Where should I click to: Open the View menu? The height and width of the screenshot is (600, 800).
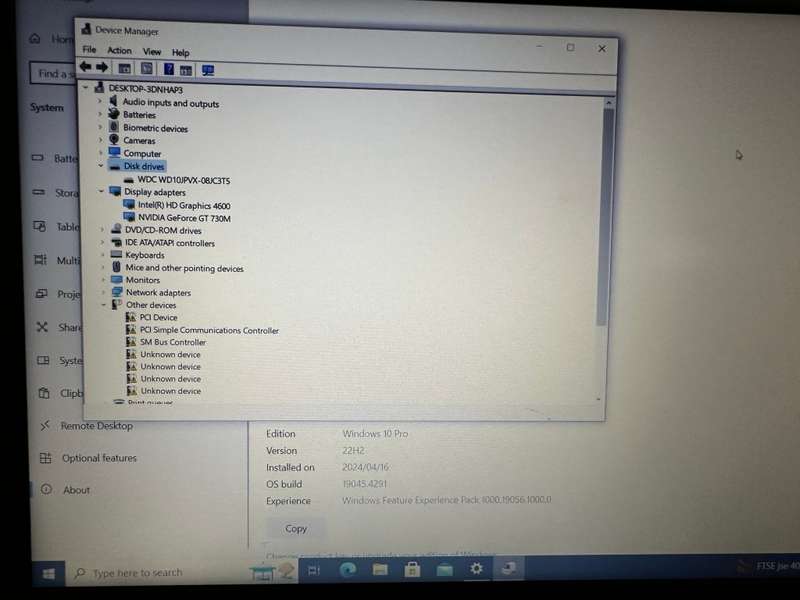click(152, 52)
